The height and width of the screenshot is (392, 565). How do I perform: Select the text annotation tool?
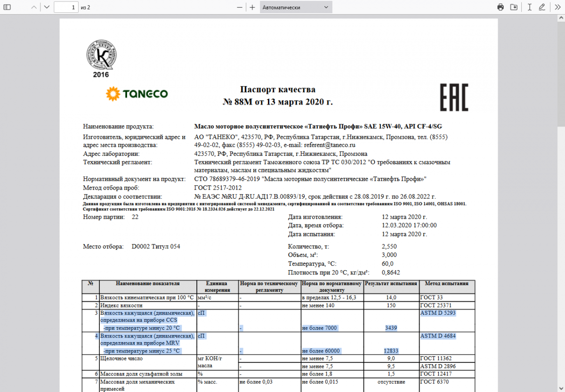tap(530, 7)
